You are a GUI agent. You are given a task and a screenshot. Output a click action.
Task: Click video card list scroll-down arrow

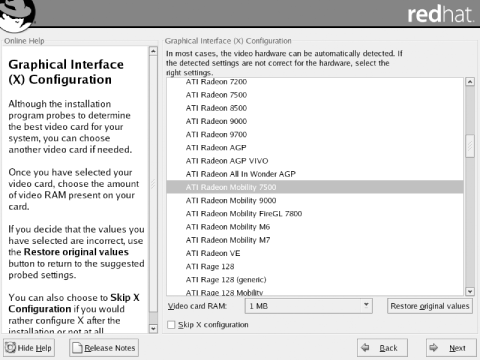pos(470,291)
